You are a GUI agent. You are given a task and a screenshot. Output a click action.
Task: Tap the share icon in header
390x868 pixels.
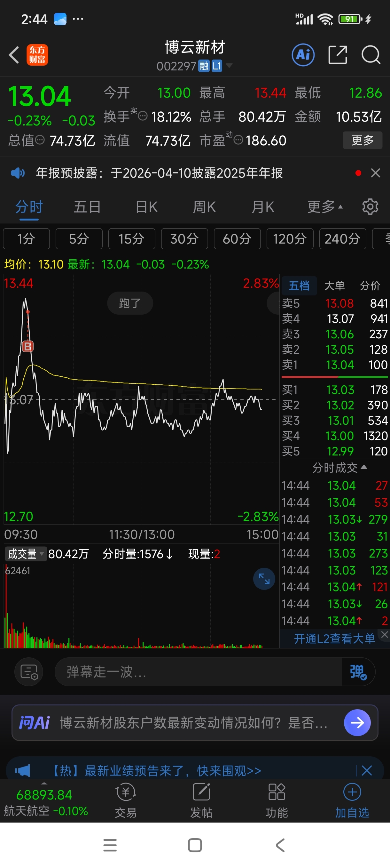pyautogui.click(x=338, y=55)
